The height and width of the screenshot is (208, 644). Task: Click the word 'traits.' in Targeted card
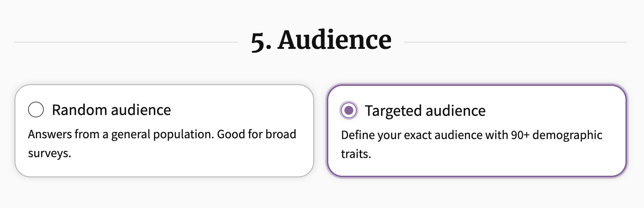point(356,154)
